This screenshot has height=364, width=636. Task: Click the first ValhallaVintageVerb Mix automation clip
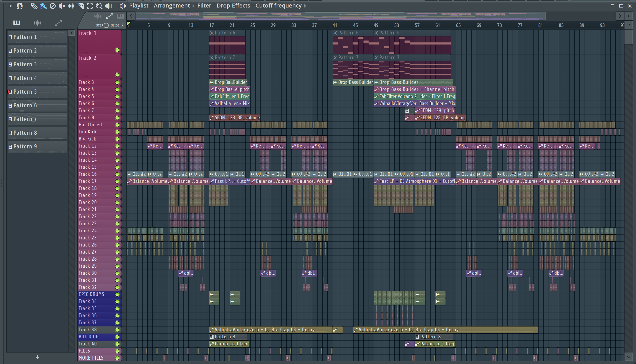pyautogui.click(x=230, y=104)
